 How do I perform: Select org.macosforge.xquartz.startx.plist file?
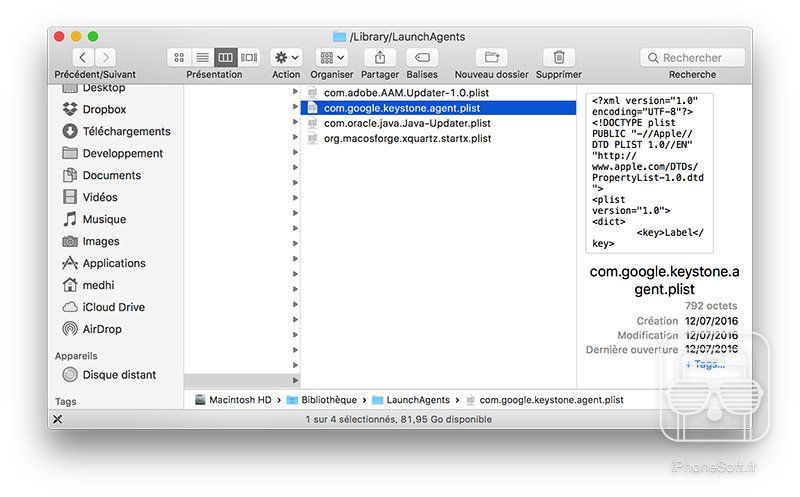[x=438, y=138]
